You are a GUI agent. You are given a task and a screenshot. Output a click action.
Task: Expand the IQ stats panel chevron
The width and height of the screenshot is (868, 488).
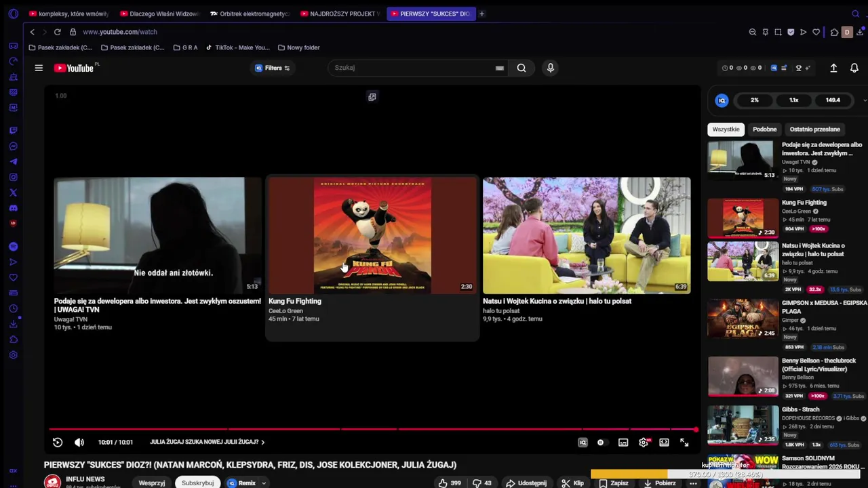click(x=865, y=100)
